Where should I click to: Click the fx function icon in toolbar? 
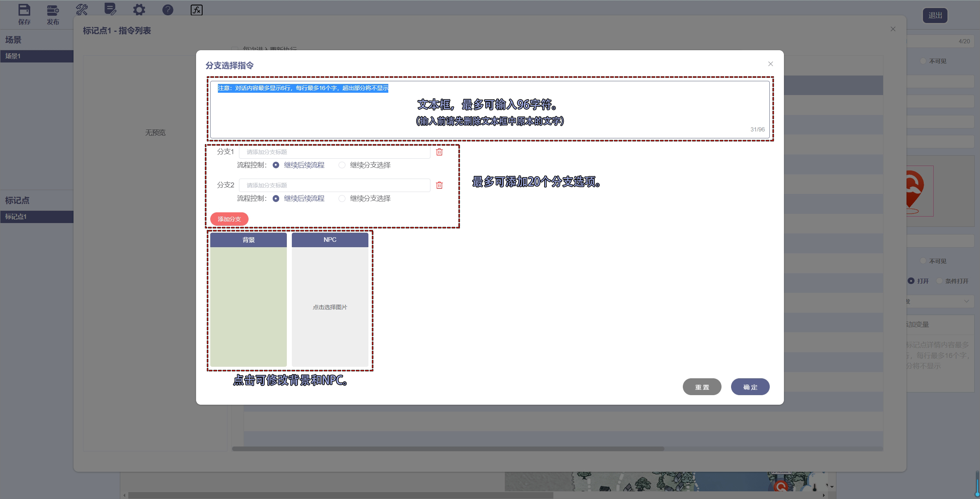click(196, 10)
